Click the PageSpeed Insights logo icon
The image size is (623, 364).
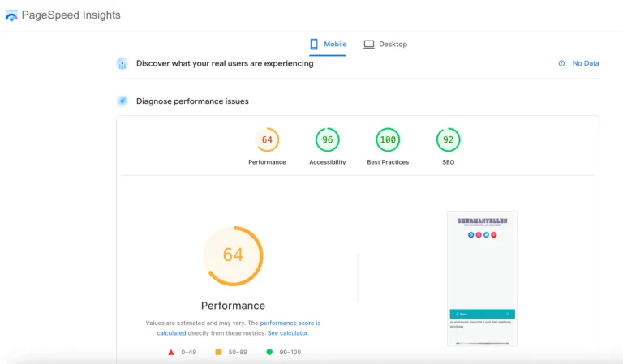pyautogui.click(x=11, y=15)
